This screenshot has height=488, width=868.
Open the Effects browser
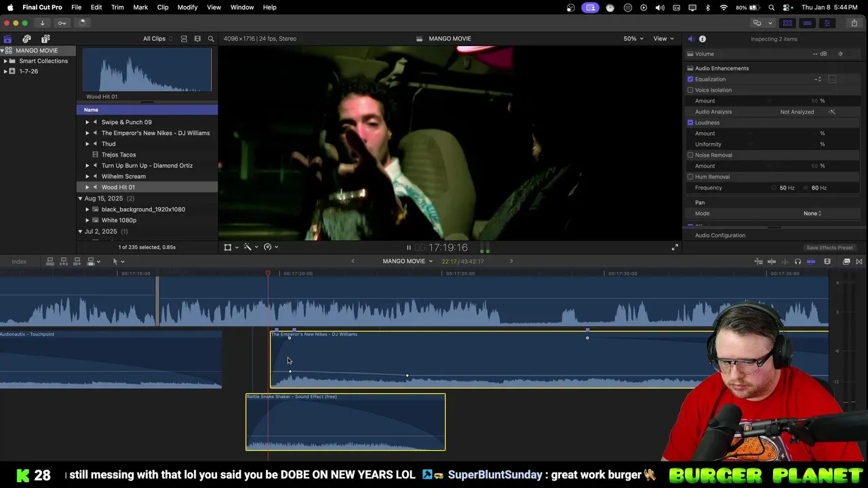tap(846, 262)
